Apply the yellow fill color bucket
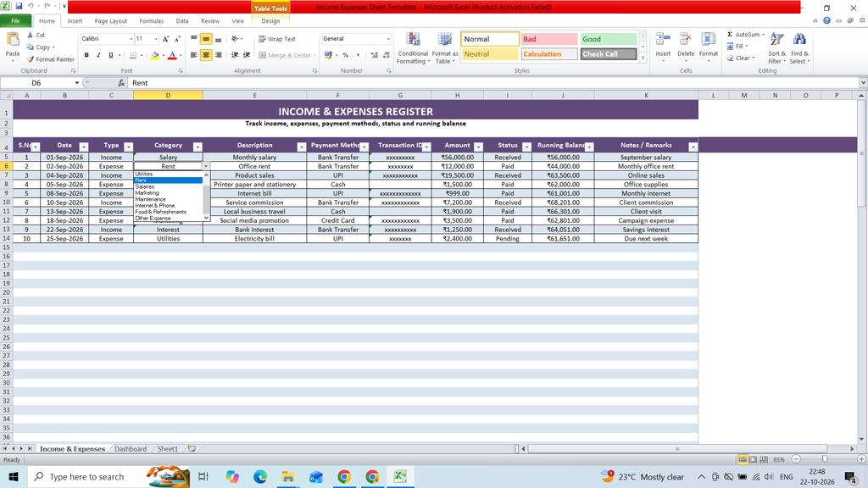Viewport: 868px width, 488px height. point(155,55)
